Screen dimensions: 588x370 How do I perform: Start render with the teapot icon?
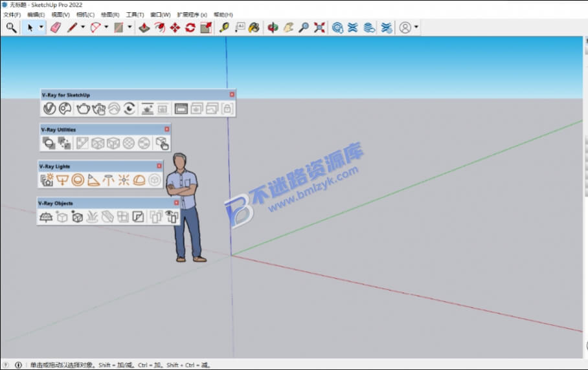pyautogui.click(x=84, y=109)
